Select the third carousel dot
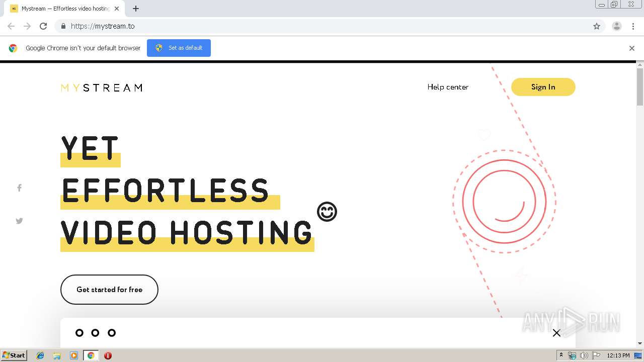The image size is (644, 362). [x=112, y=333]
